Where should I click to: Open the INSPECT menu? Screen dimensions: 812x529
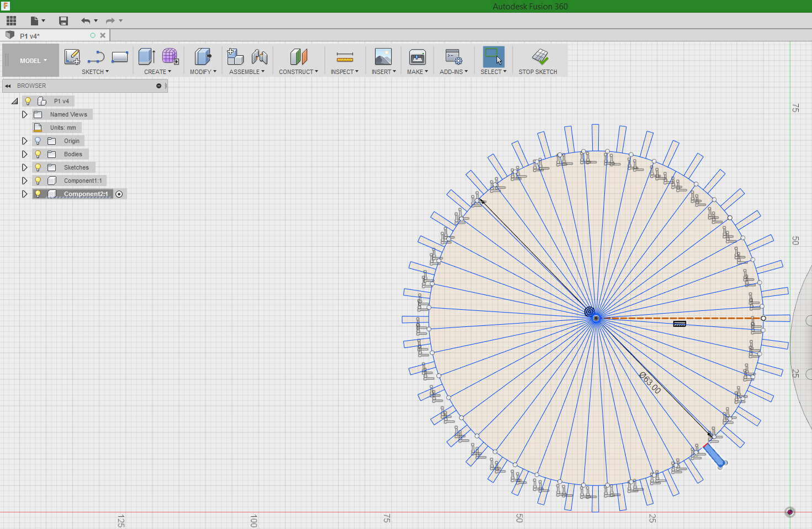click(x=345, y=72)
